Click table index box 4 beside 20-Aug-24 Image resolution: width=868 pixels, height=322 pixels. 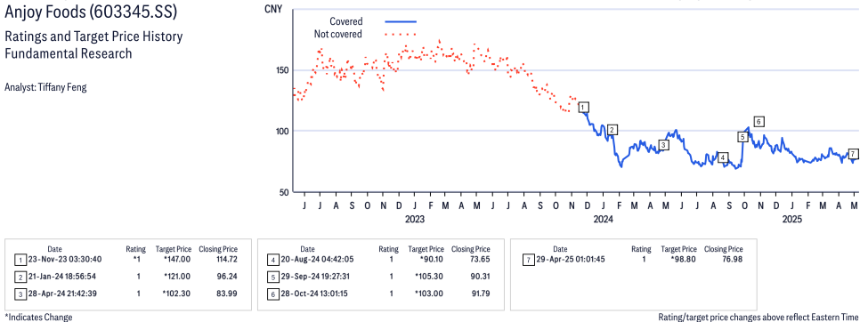click(272, 260)
